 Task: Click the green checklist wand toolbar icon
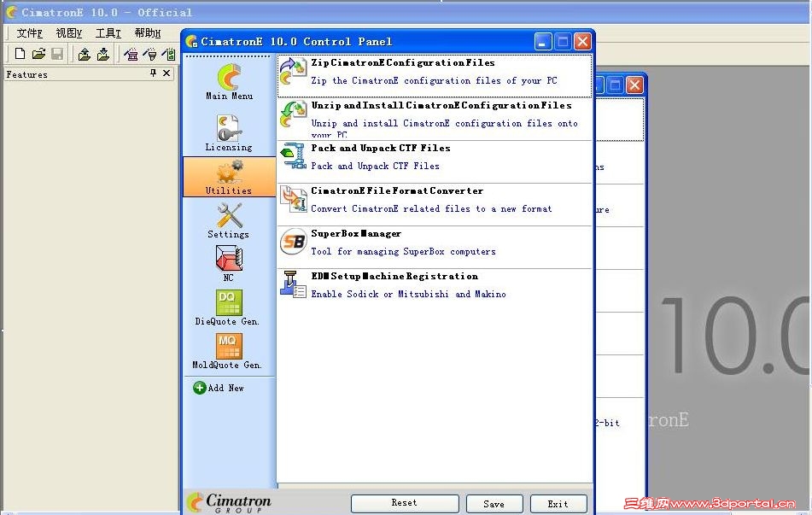point(169,54)
